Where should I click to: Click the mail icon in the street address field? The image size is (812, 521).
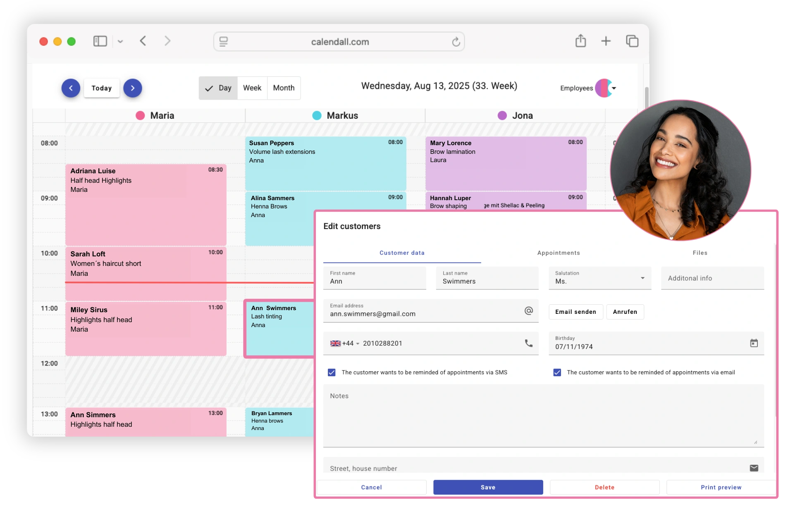click(754, 468)
